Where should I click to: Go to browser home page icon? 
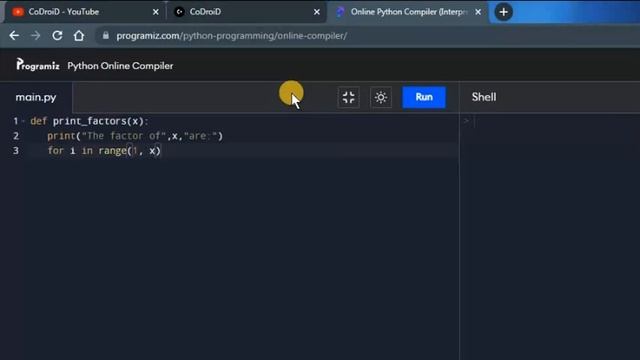79,36
